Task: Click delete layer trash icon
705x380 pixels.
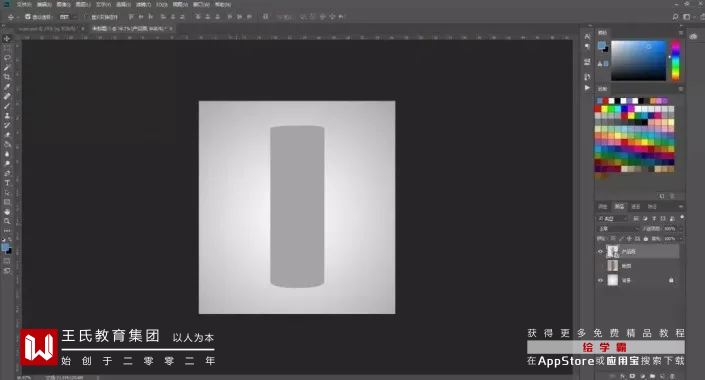Action: [x=673, y=376]
